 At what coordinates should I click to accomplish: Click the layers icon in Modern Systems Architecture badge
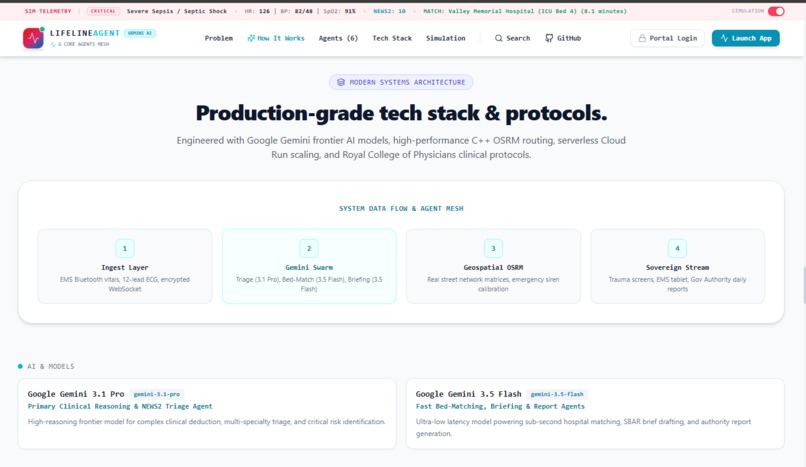pyautogui.click(x=341, y=82)
